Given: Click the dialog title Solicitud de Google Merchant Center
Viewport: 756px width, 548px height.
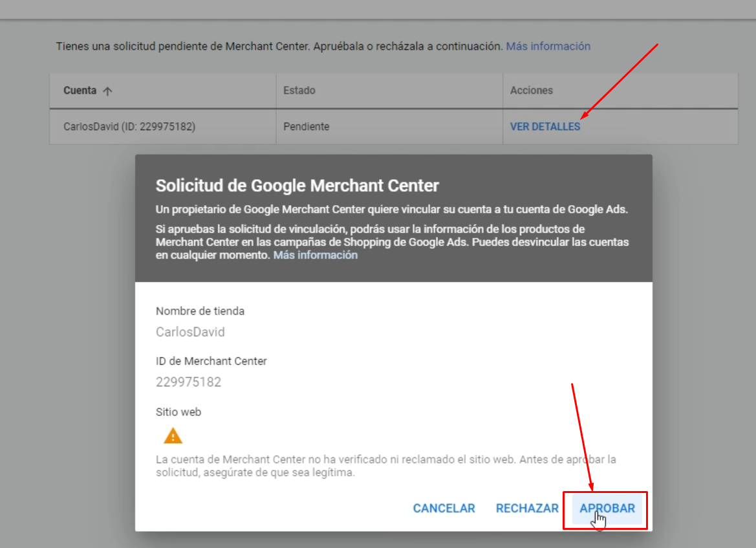Looking at the screenshot, I should (x=297, y=186).
